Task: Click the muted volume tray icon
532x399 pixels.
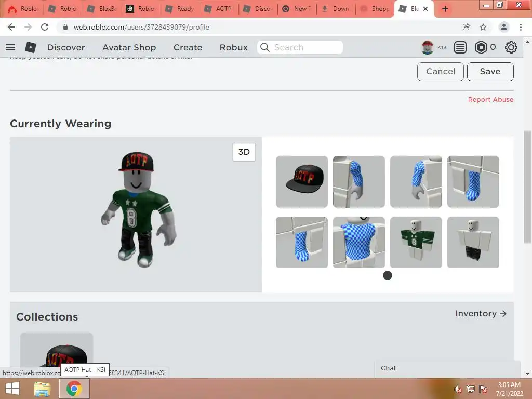Action: (x=458, y=389)
